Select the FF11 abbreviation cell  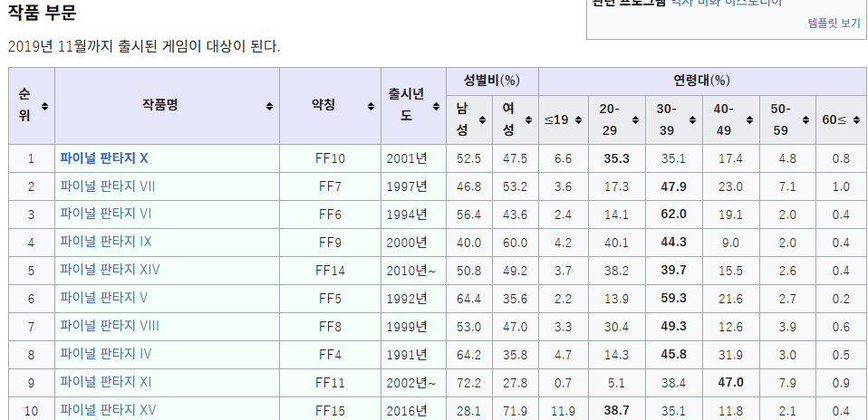(x=330, y=383)
